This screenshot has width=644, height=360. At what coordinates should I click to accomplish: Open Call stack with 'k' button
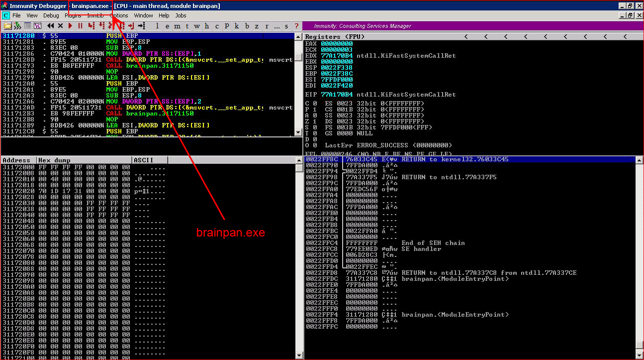tap(237, 25)
